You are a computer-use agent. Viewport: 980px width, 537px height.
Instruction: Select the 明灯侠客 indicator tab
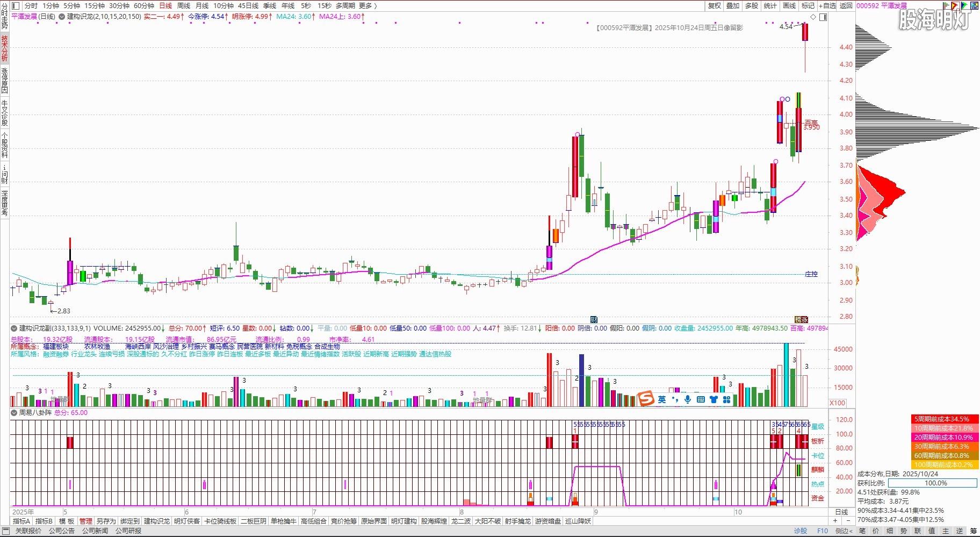pyautogui.click(x=187, y=521)
